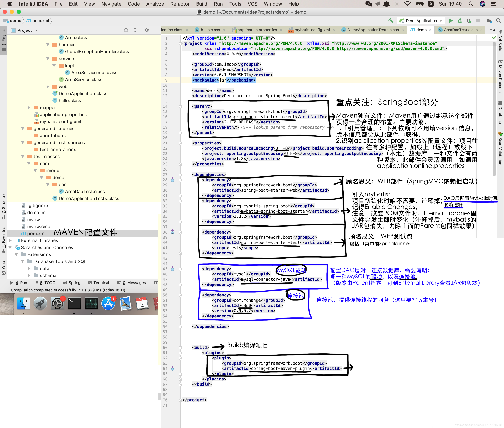
Task: Expand External Libraries node
Action: 10,240
